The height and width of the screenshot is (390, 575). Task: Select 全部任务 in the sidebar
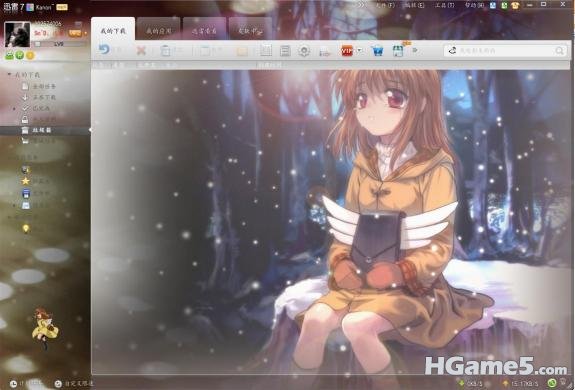(39, 87)
